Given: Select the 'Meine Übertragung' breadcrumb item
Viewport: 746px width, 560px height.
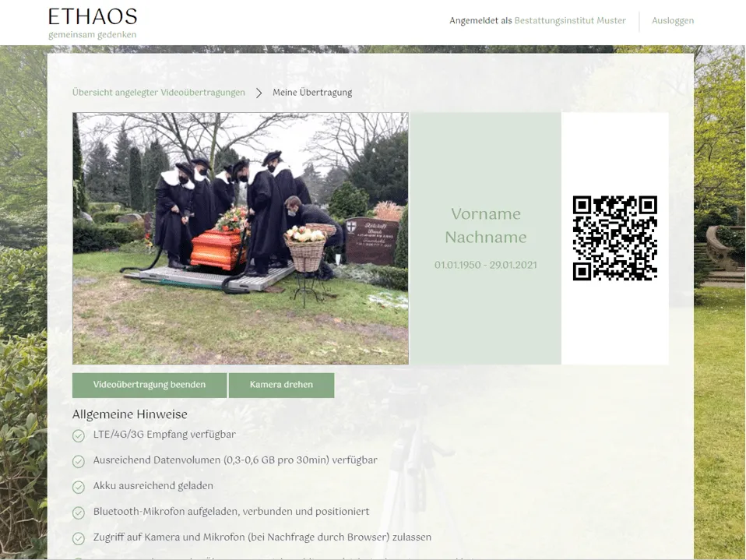Looking at the screenshot, I should 312,93.
